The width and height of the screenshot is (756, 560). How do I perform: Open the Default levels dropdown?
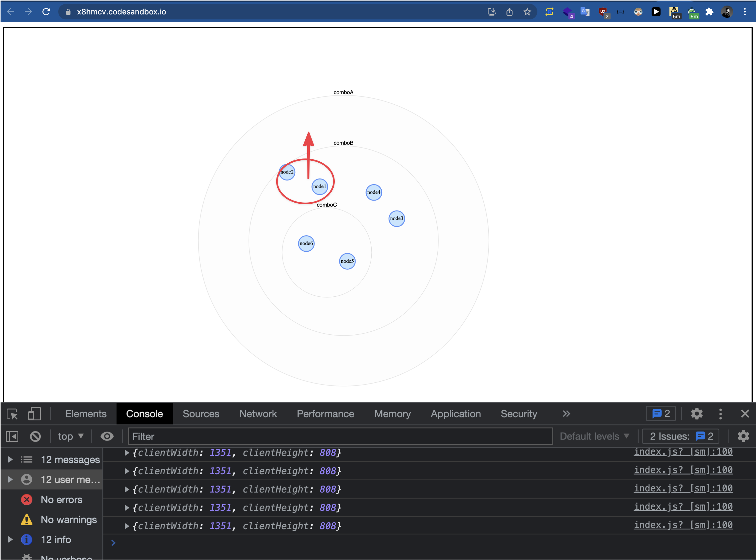(594, 436)
